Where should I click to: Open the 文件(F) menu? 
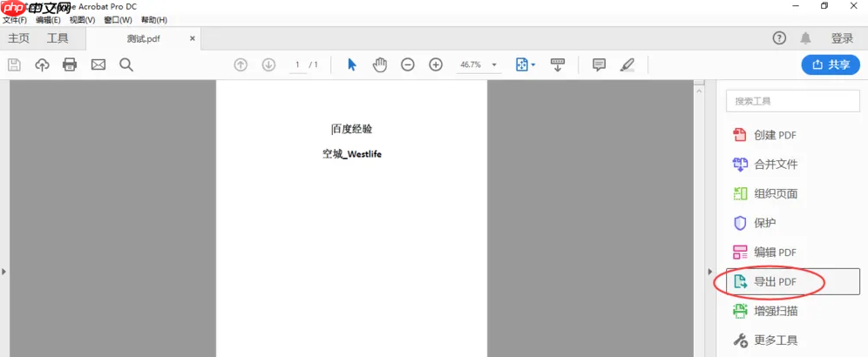[x=15, y=20]
